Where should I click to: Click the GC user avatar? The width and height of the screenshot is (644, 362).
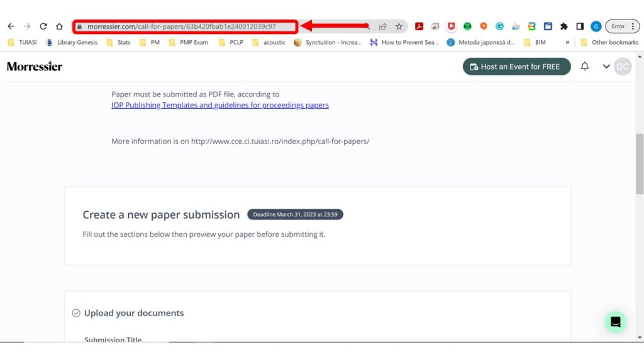point(623,67)
